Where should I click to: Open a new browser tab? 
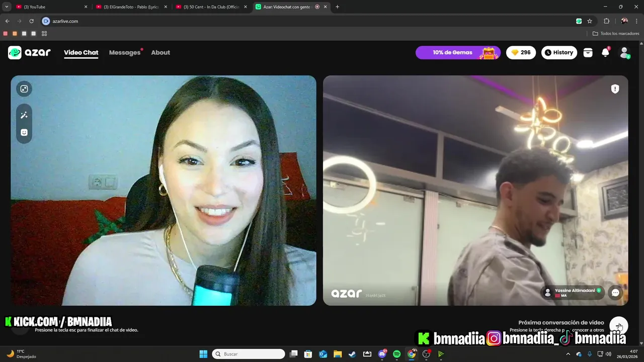(337, 7)
